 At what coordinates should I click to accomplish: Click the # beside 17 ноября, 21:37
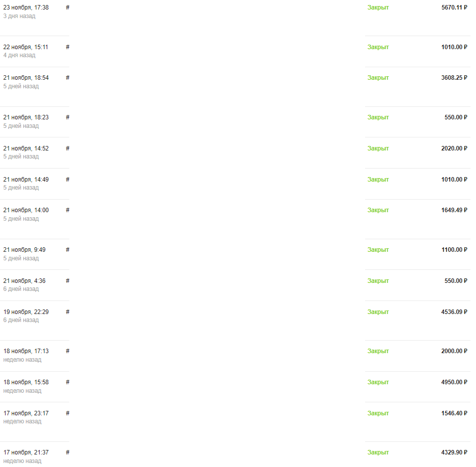point(68,452)
